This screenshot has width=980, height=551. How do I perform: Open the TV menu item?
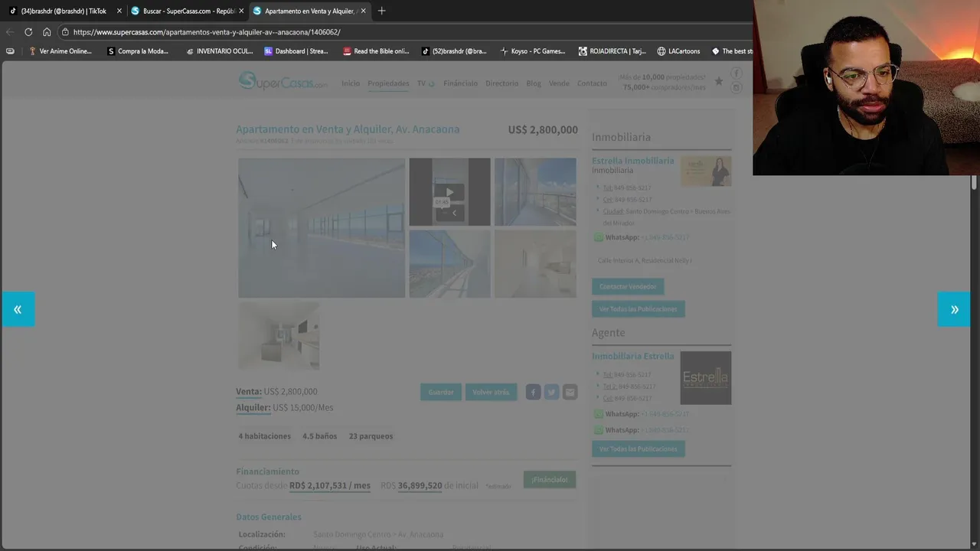[x=425, y=83]
